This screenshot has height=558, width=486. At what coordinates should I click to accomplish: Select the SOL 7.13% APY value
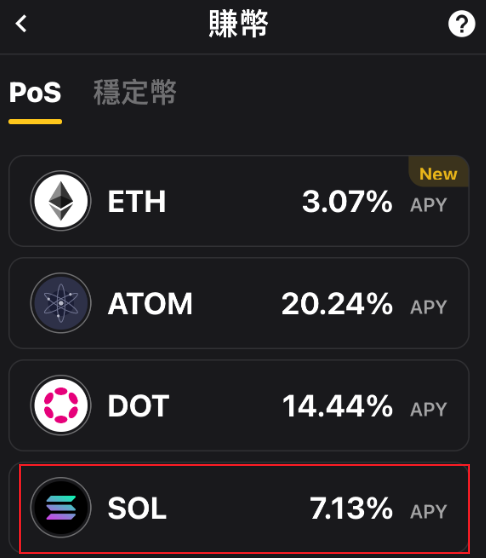pos(351,508)
